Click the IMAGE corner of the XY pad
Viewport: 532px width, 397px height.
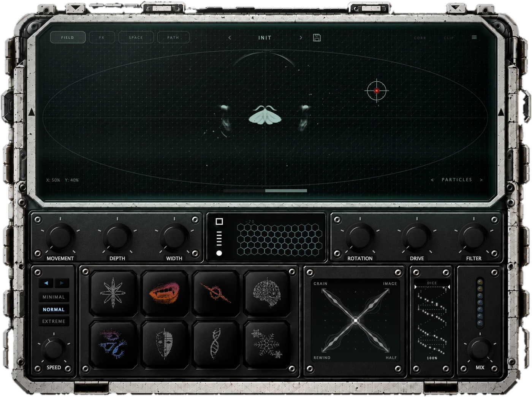tap(390, 283)
